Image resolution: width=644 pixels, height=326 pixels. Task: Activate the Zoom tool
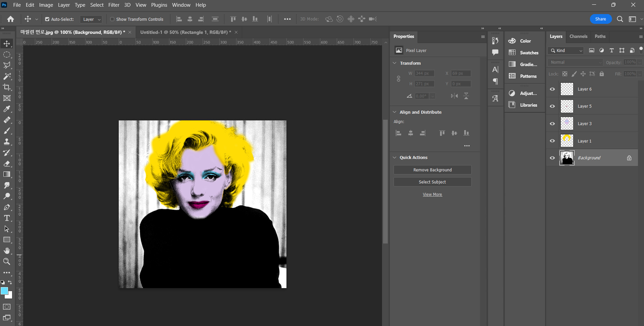click(x=7, y=262)
